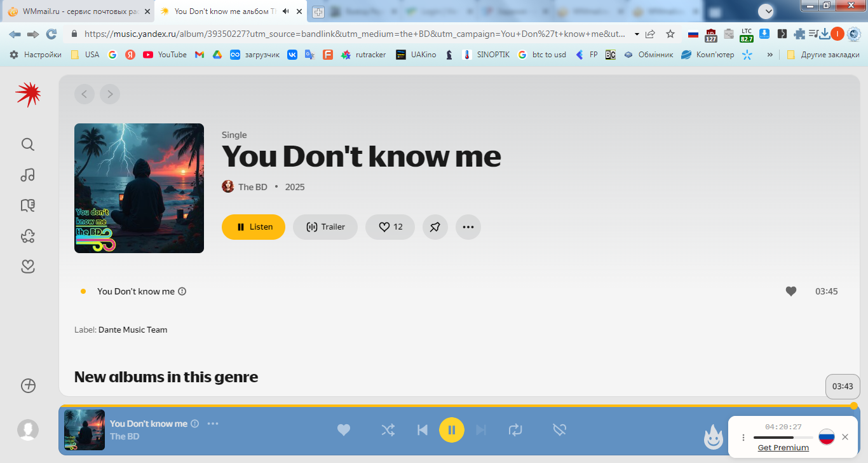This screenshot has height=463, width=868.
Task: Click the album cover artwork
Action: pyautogui.click(x=139, y=188)
